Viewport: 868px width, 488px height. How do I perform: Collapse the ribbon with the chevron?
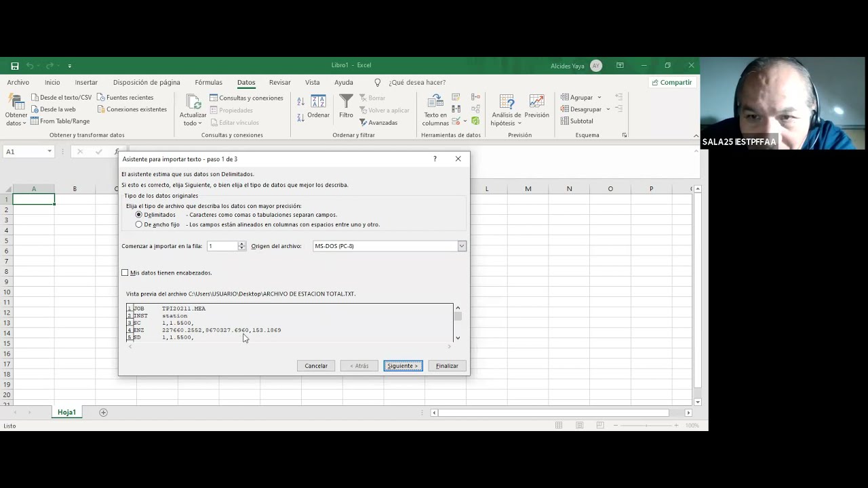(x=696, y=136)
